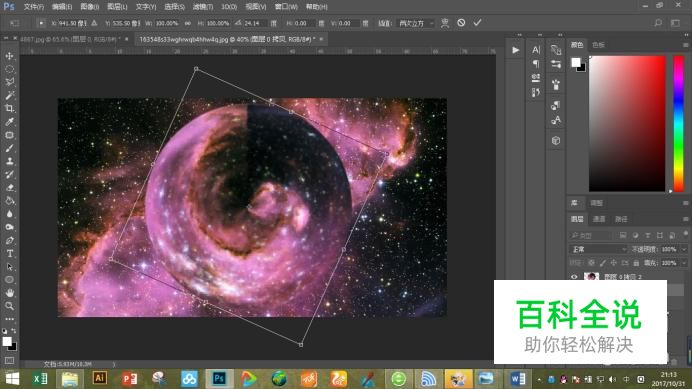Viewport: 692px width, 389px height.
Task: Expand the layer opacity dropdown arrow
Action: click(684, 249)
